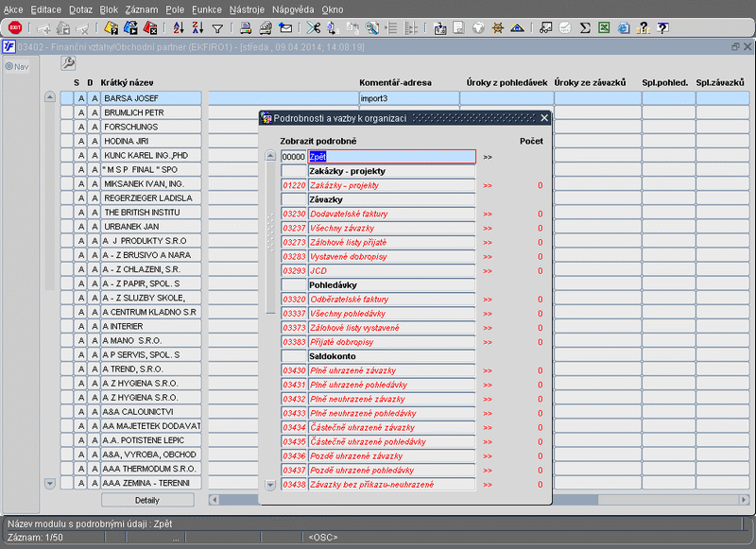
Task: Export to Excel using the green icon
Action: (x=604, y=28)
